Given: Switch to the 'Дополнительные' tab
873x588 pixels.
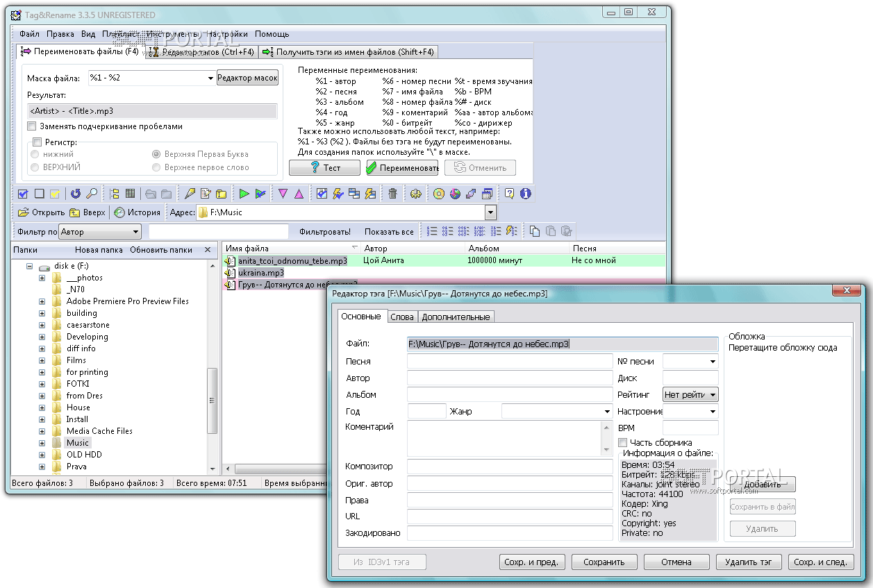Looking at the screenshot, I should (x=456, y=317).
